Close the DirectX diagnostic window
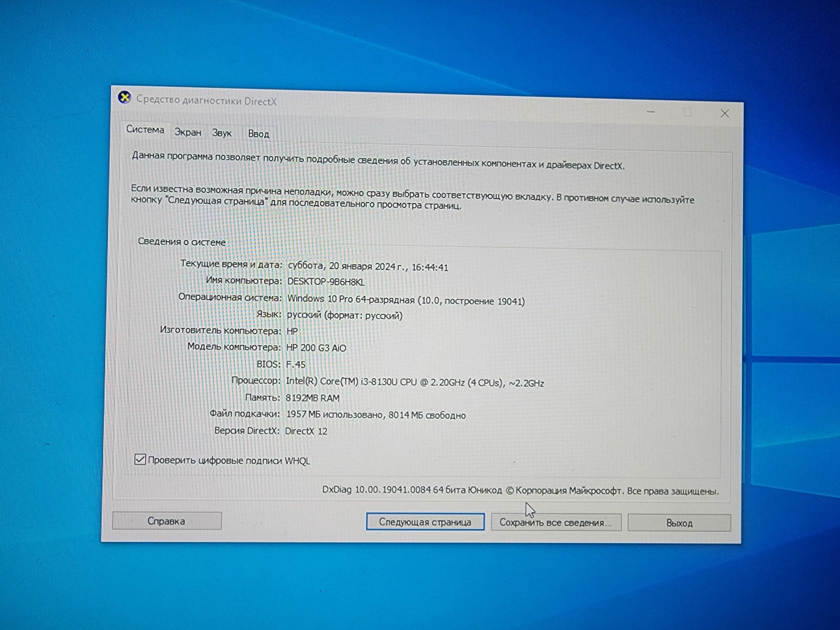 point(724,113)
